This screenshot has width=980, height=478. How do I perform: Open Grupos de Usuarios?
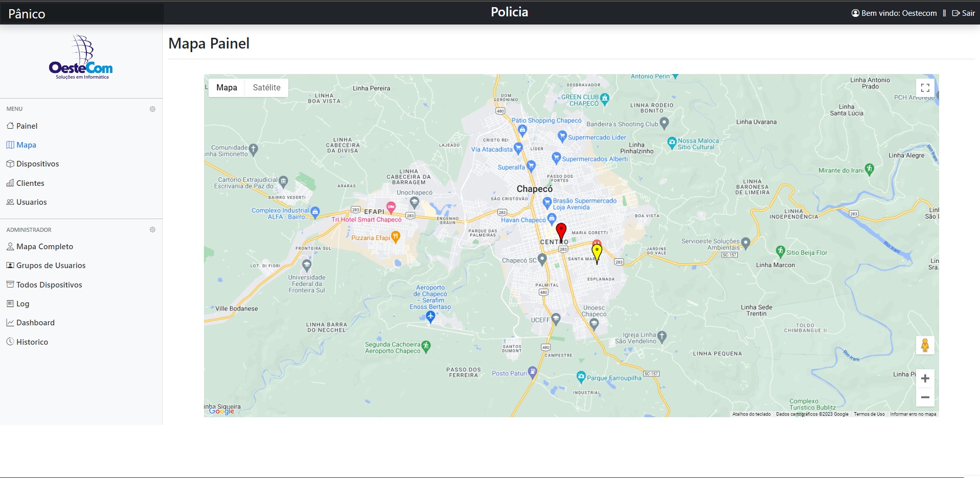coord(46,266)
